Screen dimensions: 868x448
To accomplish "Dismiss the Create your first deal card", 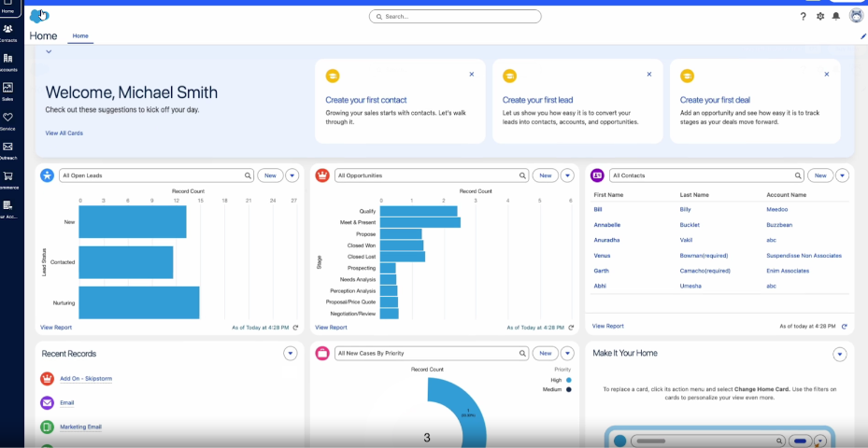I will pyautogui.click(x=827, y=74).
